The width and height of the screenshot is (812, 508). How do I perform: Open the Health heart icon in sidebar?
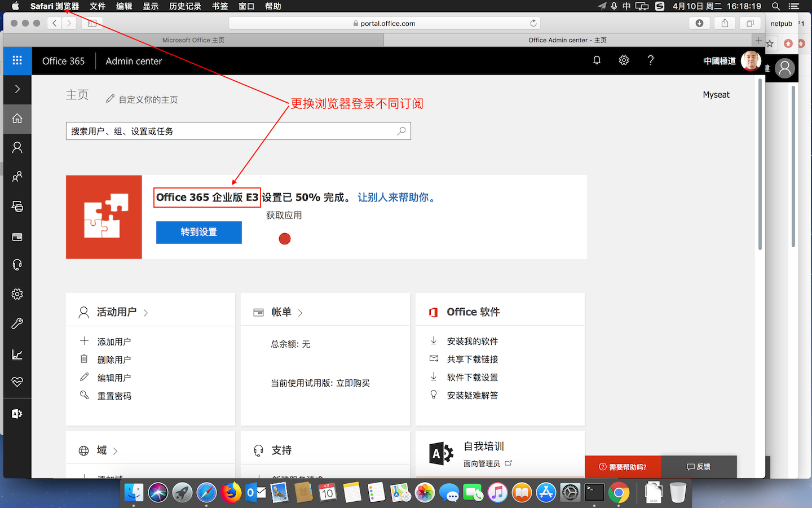[x=17, y=382]
